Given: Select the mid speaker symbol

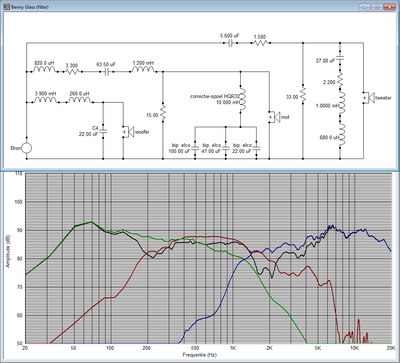Looking at the screenshot, I should pyautogui.click(x=274, y=117).
